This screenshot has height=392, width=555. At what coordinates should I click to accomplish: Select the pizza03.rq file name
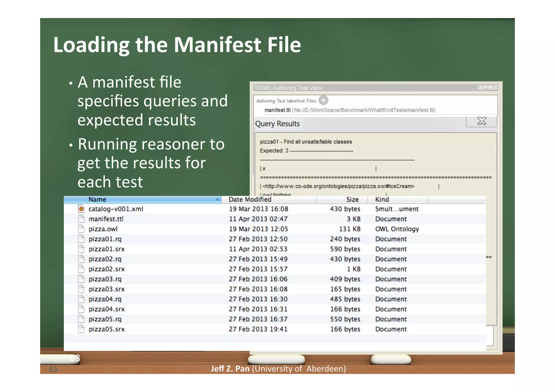click(x=105, y=279)
